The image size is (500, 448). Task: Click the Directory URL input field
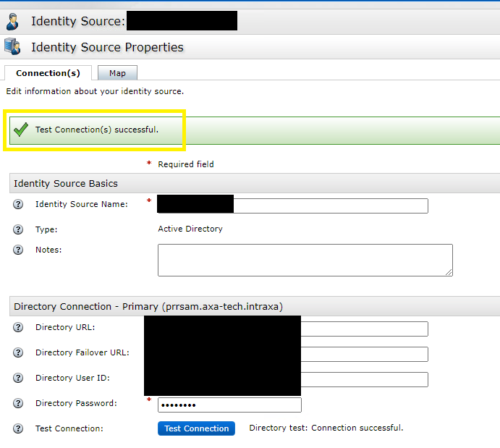click(x=363, y=329)
